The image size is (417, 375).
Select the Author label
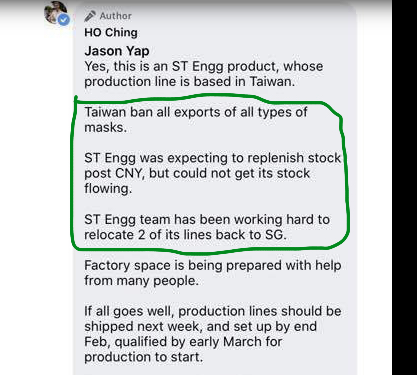115,16
